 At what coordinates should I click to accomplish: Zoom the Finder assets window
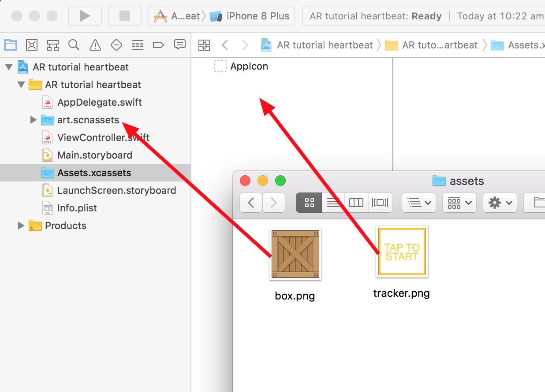coord(280,181)
